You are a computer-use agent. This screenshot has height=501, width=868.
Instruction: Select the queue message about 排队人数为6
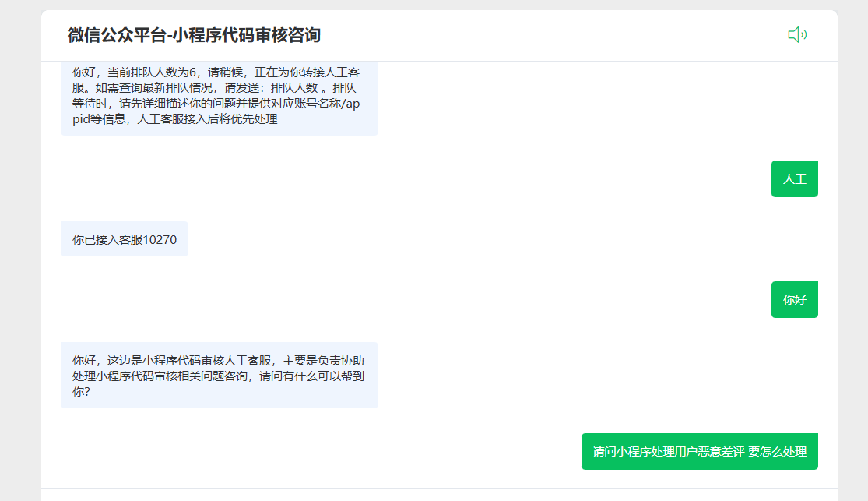tap(220, 98)
